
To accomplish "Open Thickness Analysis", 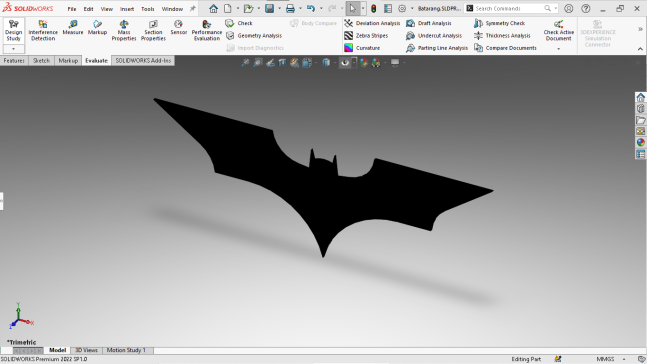I will tap(502, 35).
